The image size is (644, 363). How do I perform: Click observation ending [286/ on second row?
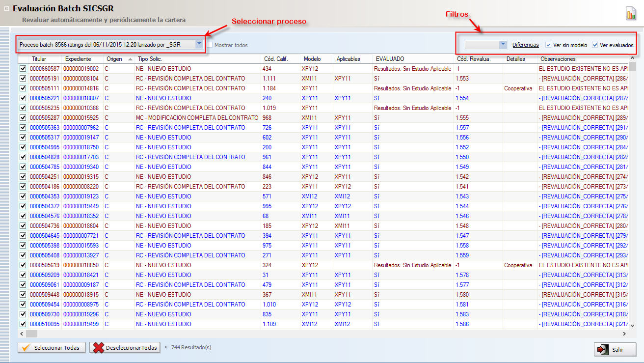pyautogui.click(x=584, y=79)
